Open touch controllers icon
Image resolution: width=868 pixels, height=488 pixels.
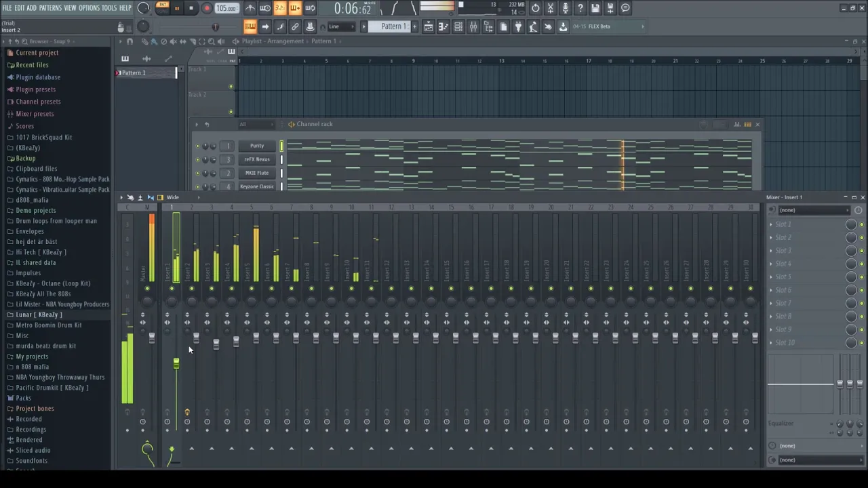[548, 26]
